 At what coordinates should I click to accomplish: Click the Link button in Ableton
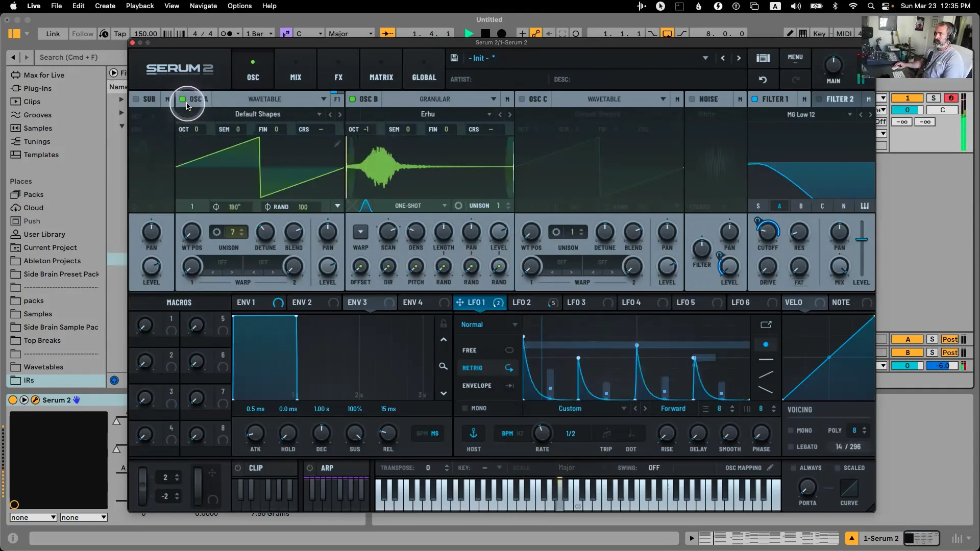[x=53, y=34]
